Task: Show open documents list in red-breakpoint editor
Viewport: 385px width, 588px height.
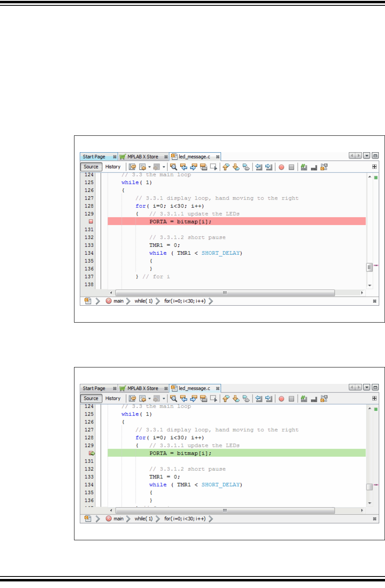Action: coord(366,156)
